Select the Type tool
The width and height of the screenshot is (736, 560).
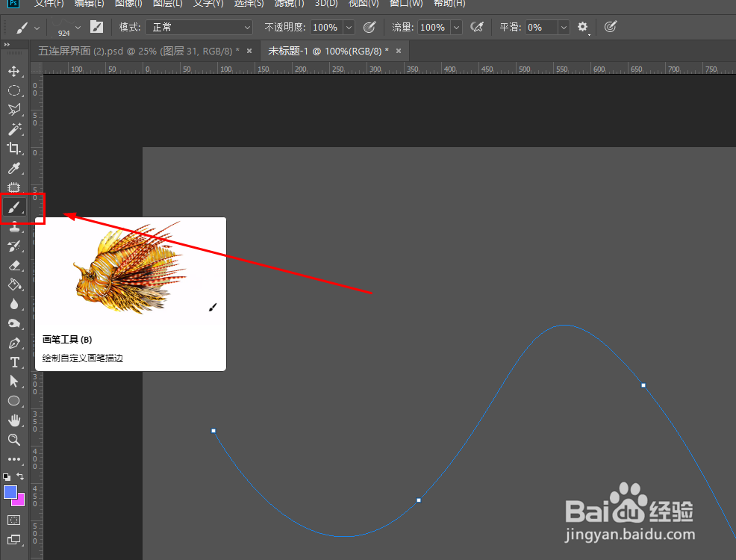14,362
